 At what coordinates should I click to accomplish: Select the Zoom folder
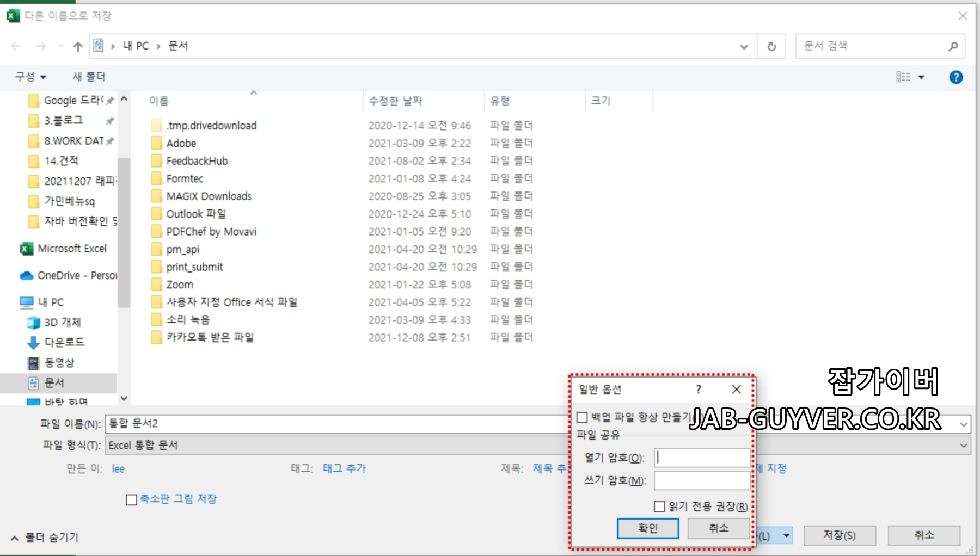tap(173, 285)
